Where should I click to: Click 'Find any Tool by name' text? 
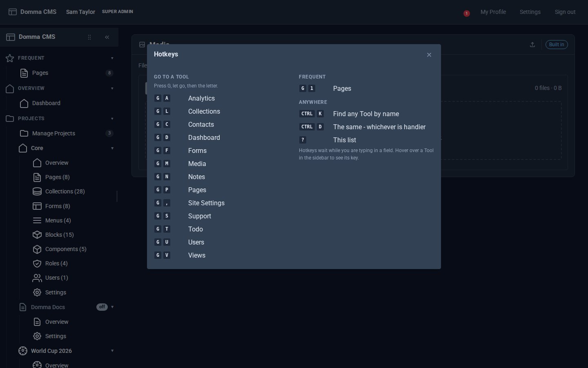366,114
